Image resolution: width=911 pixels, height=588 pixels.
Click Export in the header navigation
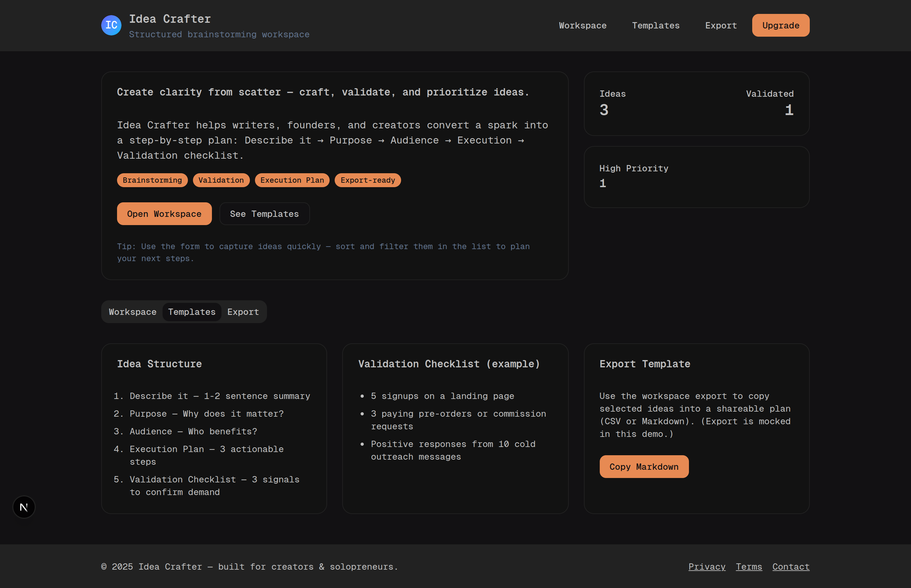(720, 26)
